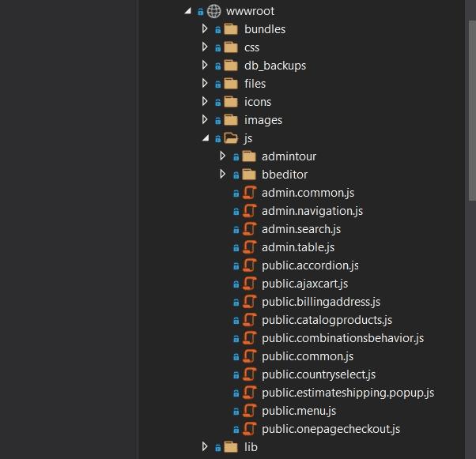Expand the css folder arrow

pos(205,47)
